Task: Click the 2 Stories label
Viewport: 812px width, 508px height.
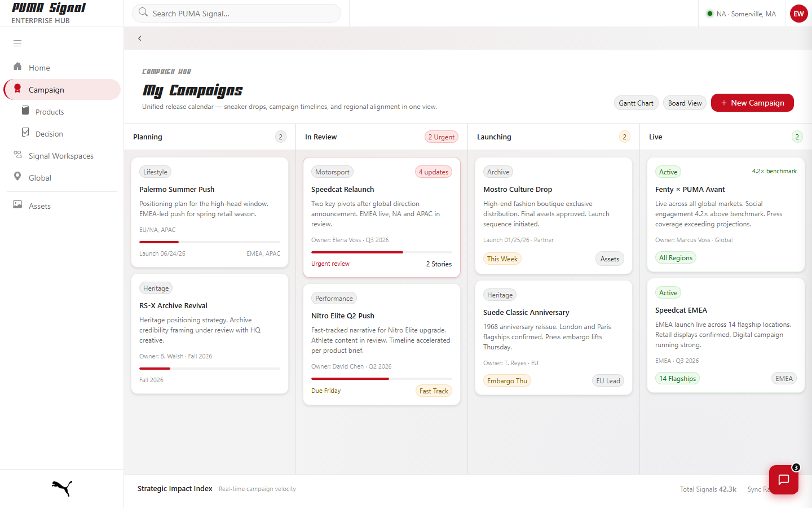Action: [x=439, y=264]
